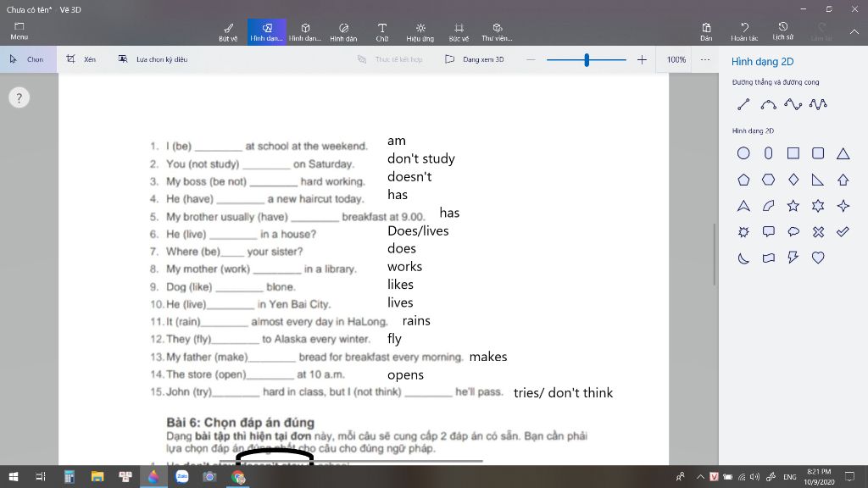Click the taskbar clock showing 8:21 PM
Screen dimensions: 868x488
(820, 477)
